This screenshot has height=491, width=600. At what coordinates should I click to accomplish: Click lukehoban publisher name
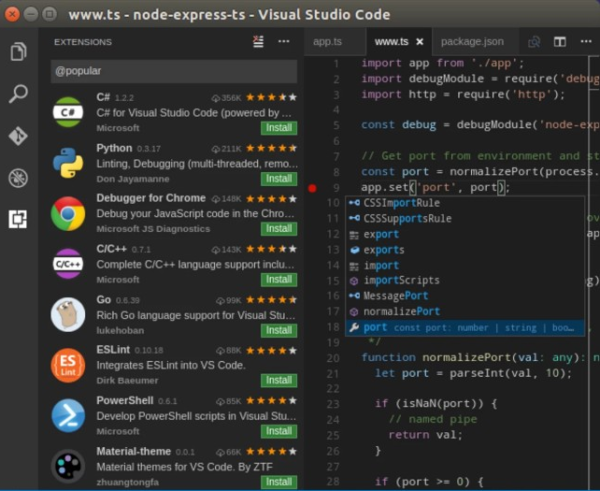(120, 330)
